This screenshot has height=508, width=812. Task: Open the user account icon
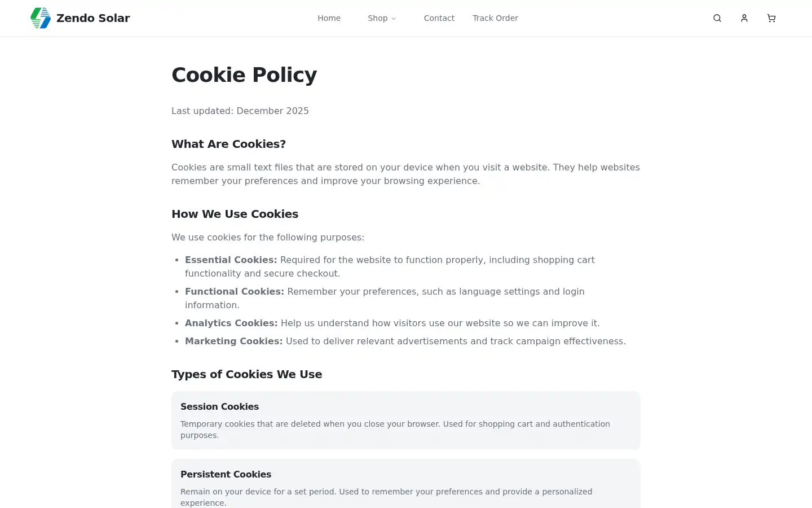click(744, 18)
